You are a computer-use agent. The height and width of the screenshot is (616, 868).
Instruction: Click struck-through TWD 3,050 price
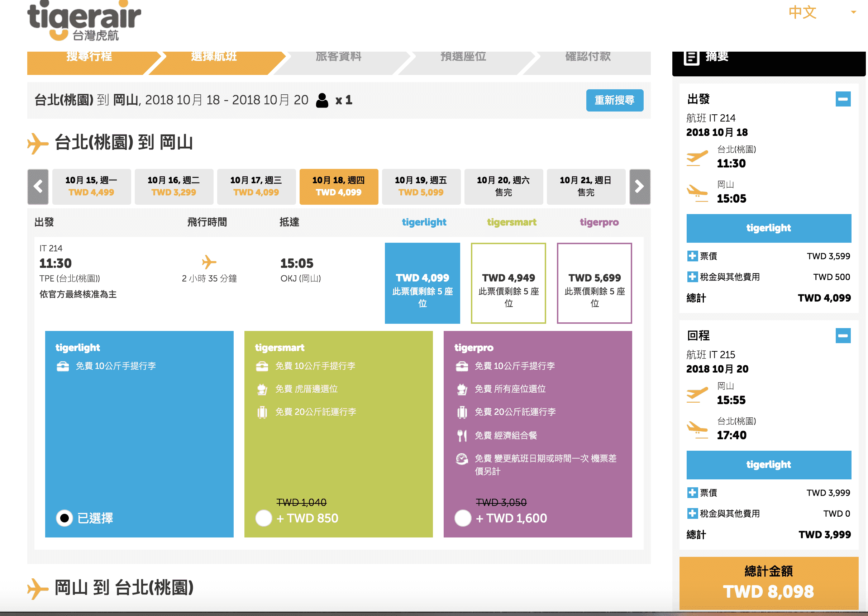click(501, 502)
